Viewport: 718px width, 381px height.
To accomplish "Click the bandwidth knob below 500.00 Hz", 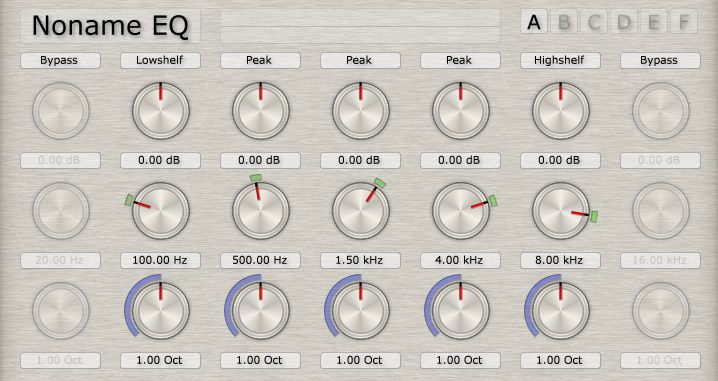I will pos(261,310).
